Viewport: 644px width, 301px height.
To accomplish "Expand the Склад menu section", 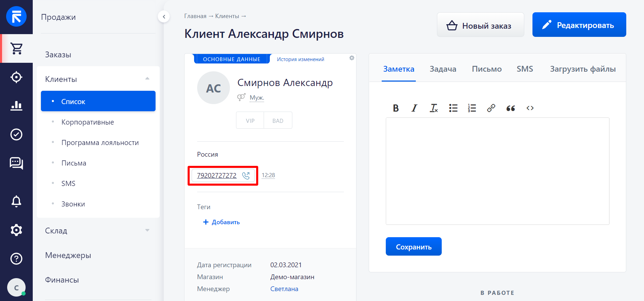I will 147,230.
